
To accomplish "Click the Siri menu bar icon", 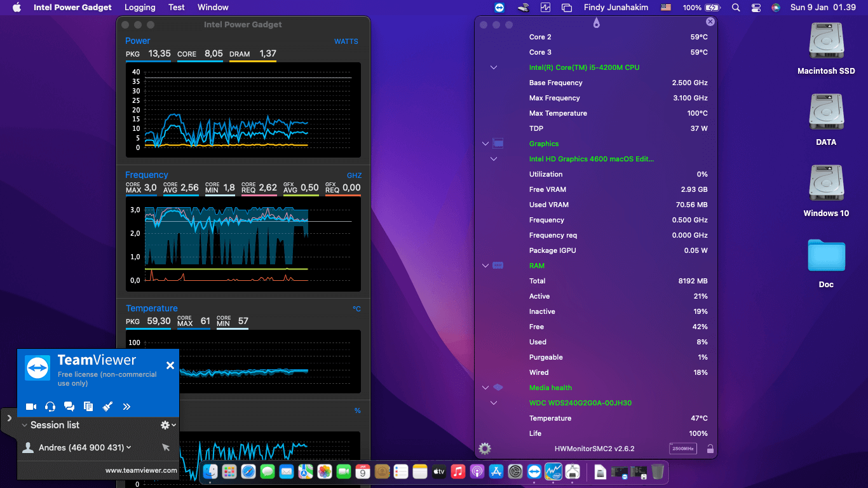I will (x=776, y=8).
